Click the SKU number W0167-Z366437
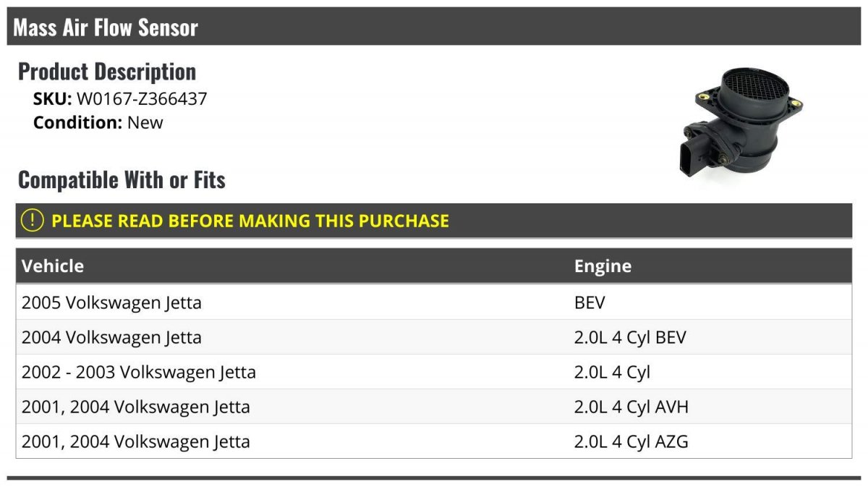 pyautogui.click(x=142, y=99)
